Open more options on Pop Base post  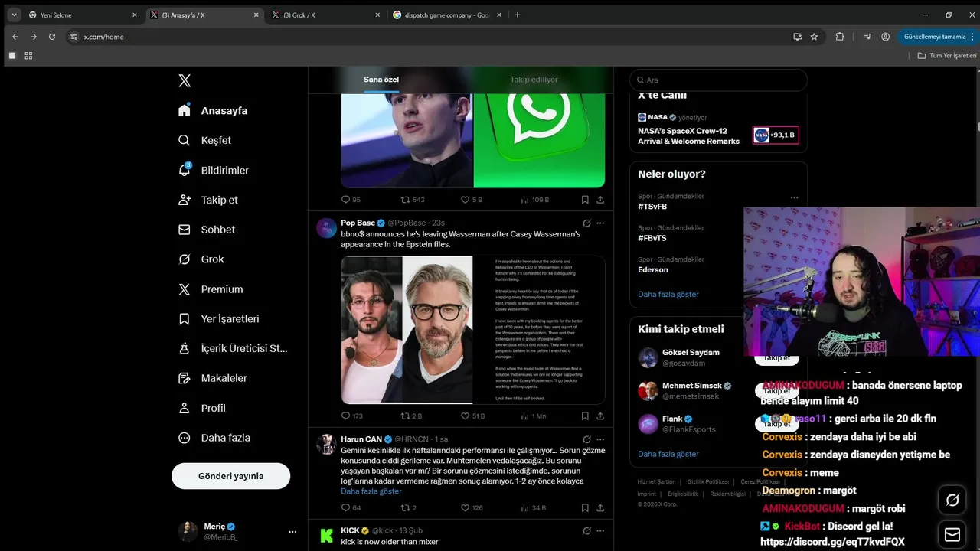click(600, 223)
